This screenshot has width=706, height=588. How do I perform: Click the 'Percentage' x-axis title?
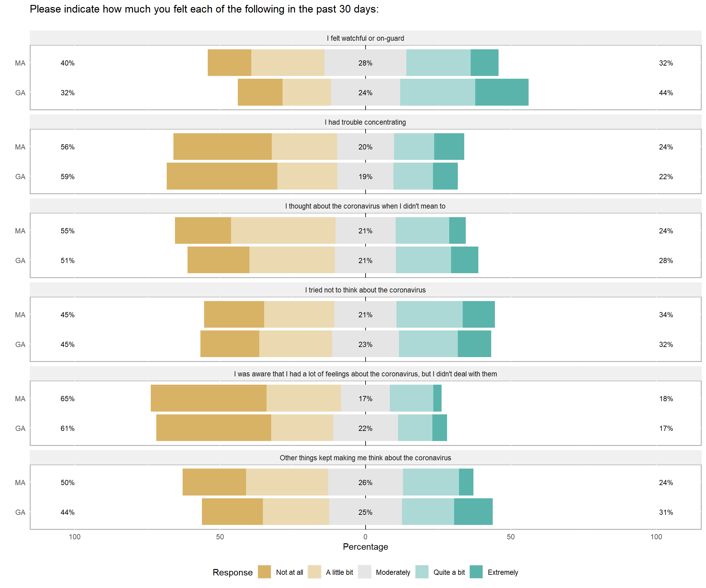click(x=366, y=547)
